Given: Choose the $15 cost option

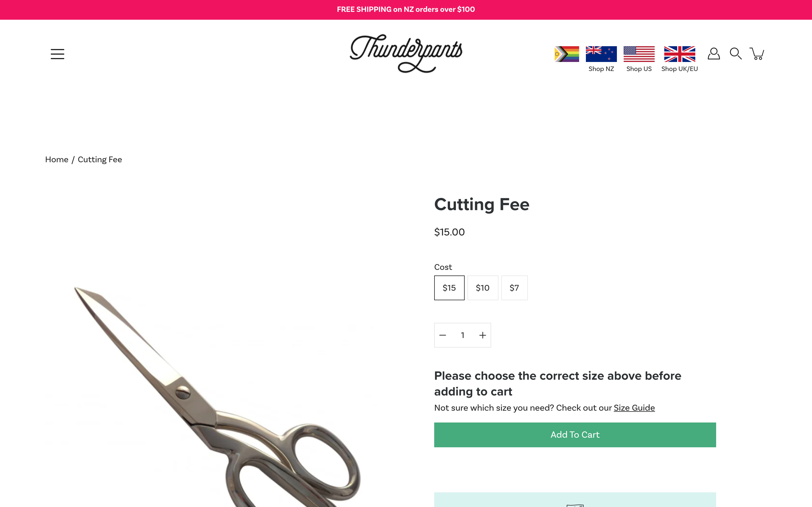Looking at the screenshot, I should [449, 288].
